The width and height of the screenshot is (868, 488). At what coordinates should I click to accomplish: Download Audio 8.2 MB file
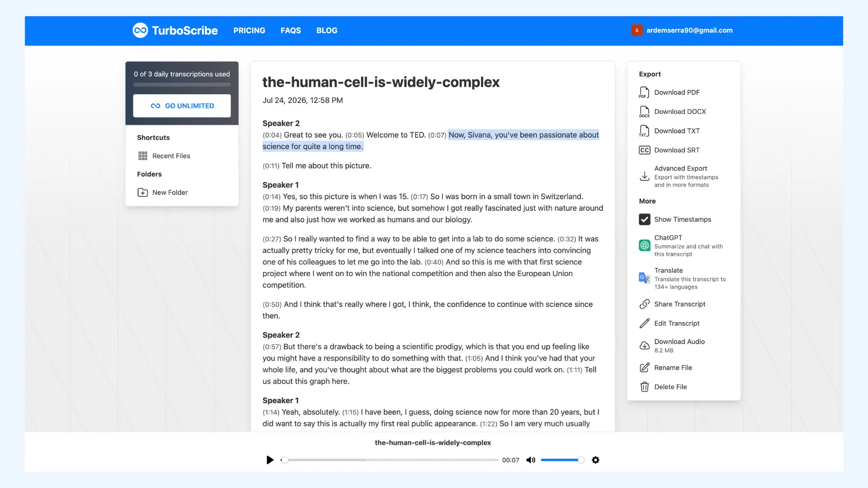[x=679, y=346]
